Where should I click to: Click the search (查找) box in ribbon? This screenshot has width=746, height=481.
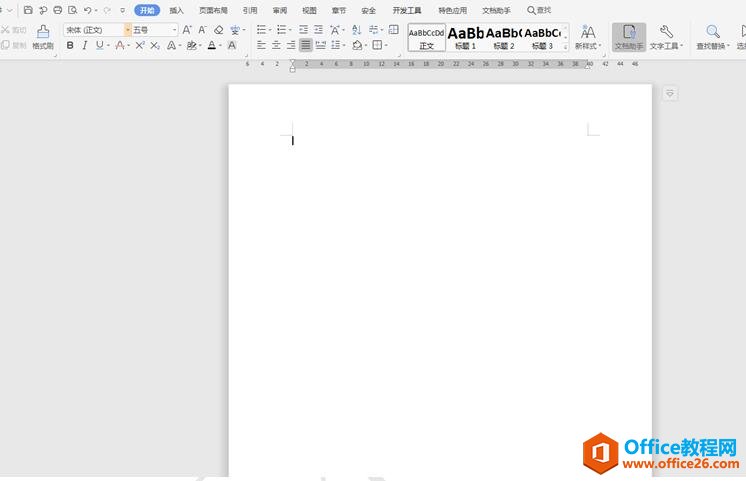(x=540, y=10)
